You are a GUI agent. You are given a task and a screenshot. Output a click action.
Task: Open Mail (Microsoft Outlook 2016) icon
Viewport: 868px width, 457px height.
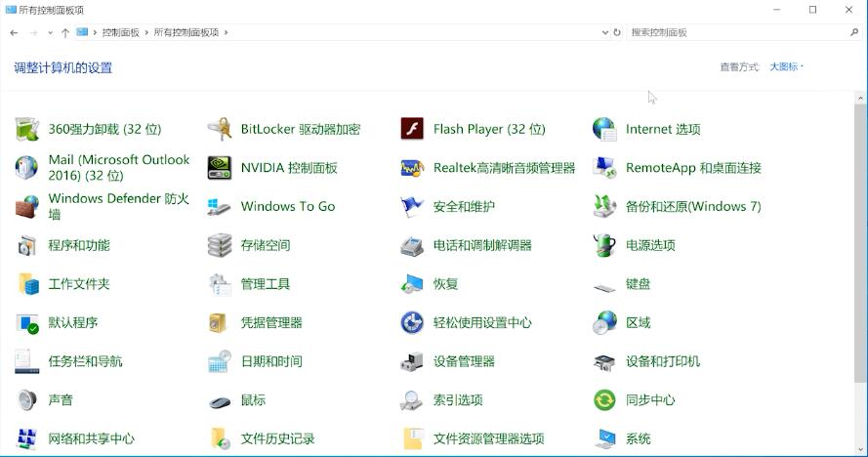(26, 167)
